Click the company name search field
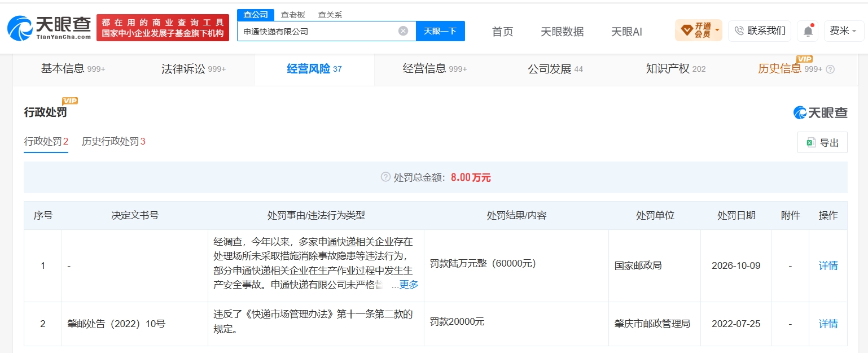This screenshot has width=868, height=353. (318, 31)
